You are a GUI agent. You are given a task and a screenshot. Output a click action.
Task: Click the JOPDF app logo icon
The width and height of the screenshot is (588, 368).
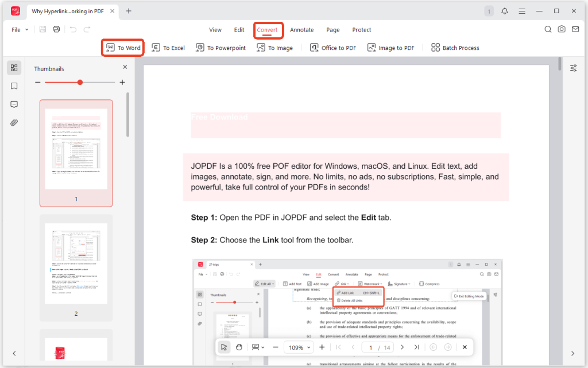coord(16,11)
